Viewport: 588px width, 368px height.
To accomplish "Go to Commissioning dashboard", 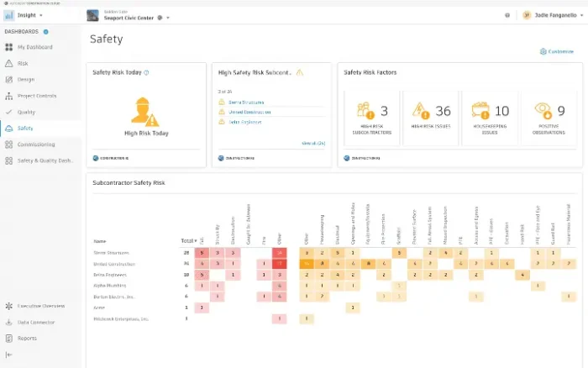I will pyautogui.click(x=36, y=145).
